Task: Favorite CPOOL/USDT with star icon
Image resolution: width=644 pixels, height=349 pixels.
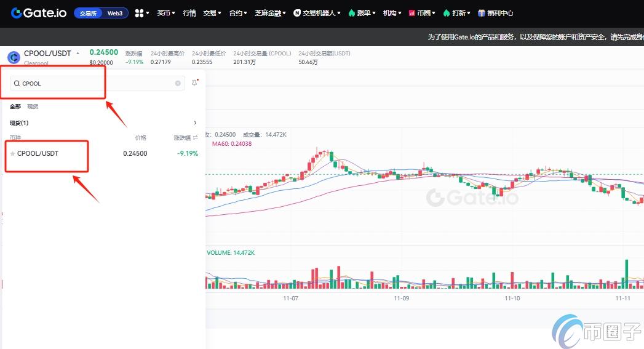Action: pyautogui.click(x=13, y=153)
